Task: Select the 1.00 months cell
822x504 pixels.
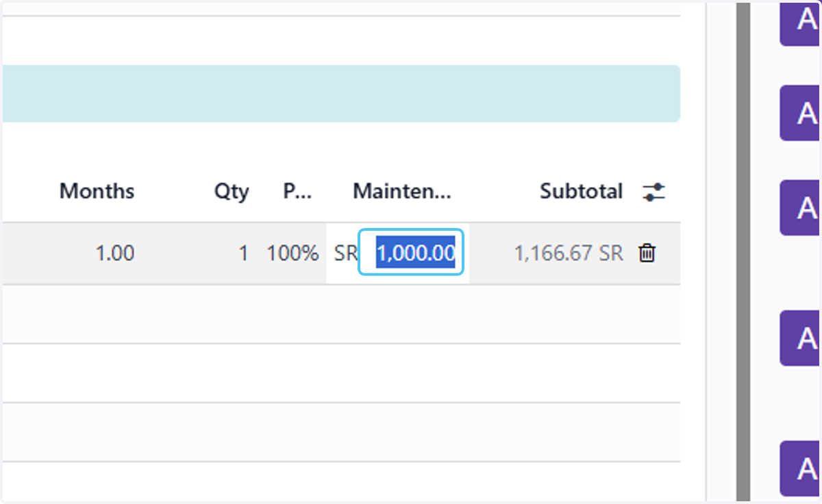Action: tap(115, 253)
